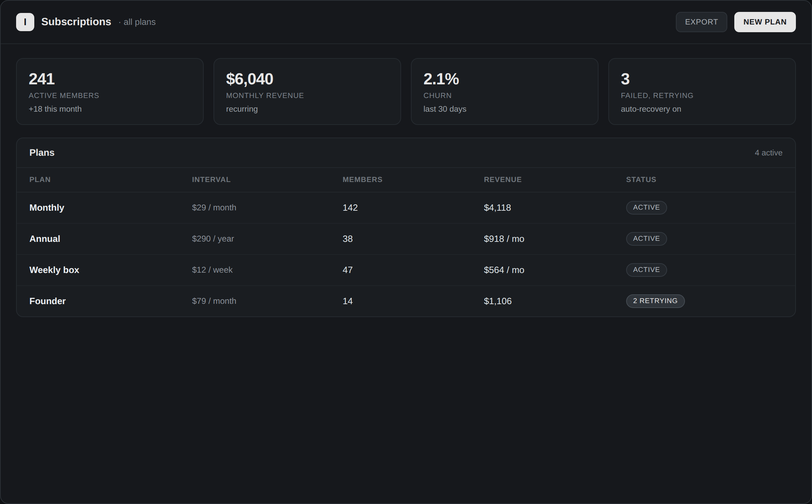The height and width of the screenshot is (504, 812).
Task: Click the "+18 this month" text
Action: 55,109
